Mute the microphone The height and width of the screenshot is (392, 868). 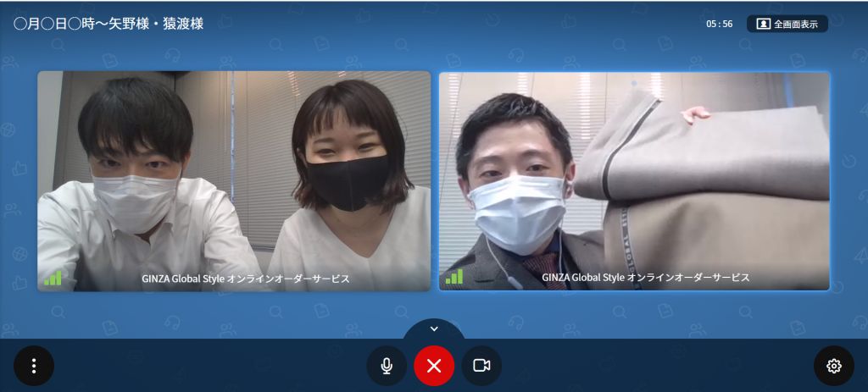click(387, 366)
